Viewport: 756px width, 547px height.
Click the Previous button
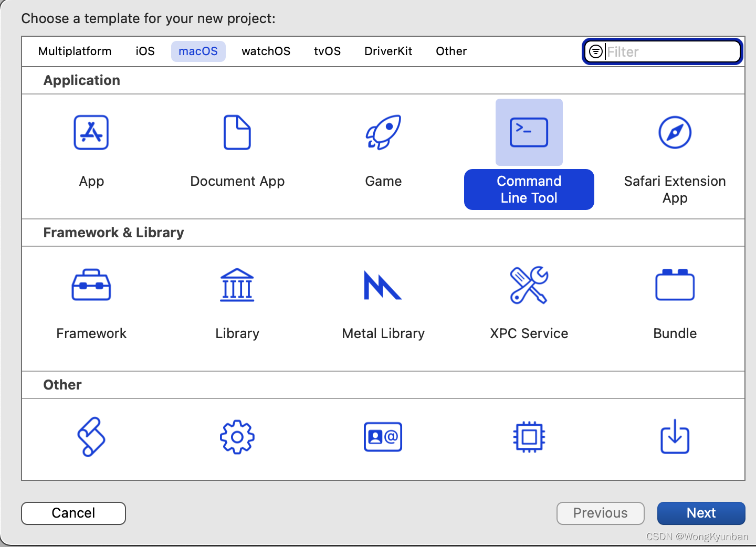click(x=601, y=513)
